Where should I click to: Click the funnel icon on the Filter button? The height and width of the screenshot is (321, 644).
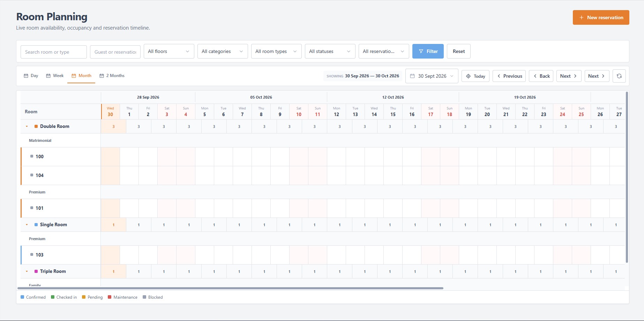coord(421,51)
